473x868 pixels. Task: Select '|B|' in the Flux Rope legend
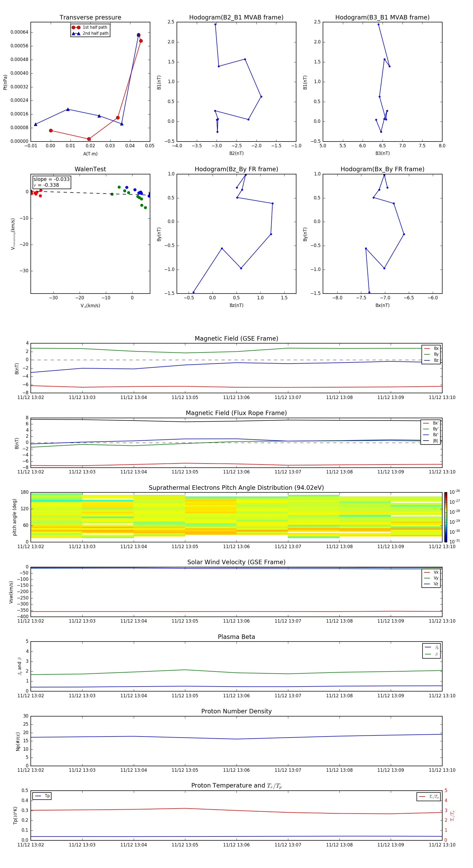tap(431, 441)
